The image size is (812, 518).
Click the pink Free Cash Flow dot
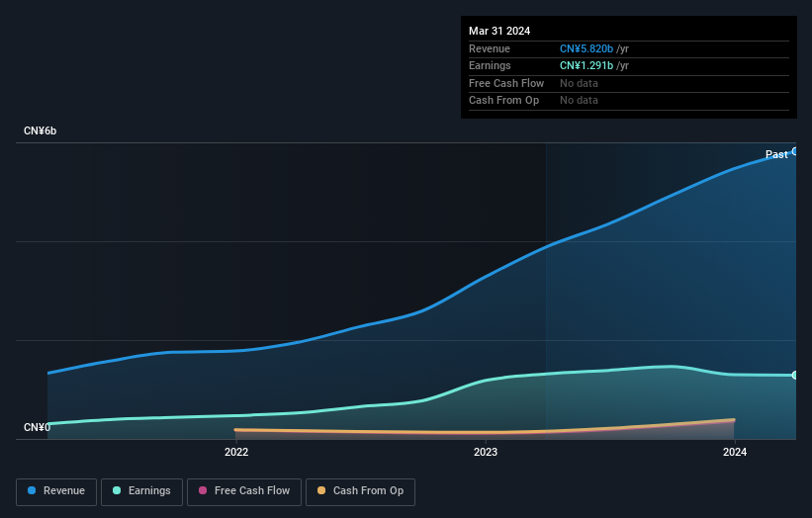(203, 490)
